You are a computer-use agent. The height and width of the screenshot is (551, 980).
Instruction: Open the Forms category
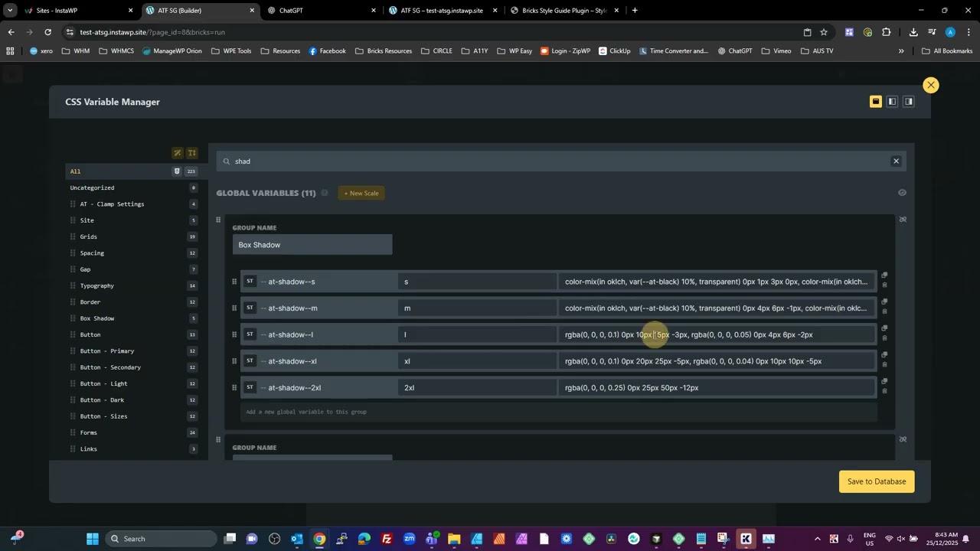[89, 433]
